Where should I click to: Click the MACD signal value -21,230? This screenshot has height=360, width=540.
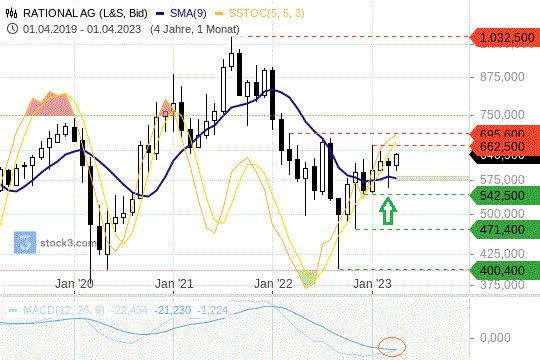pyautogui.click(x=172, y=310)
